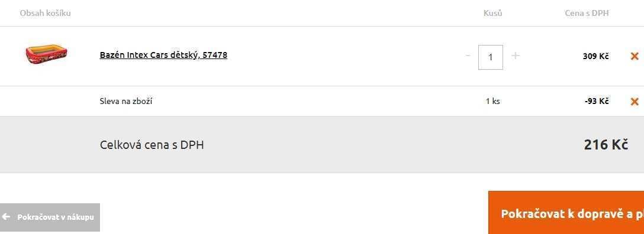This screenshot has width=644, height=234.
Task: Click the Sleva na zboží label
Action: click(126, 101)
